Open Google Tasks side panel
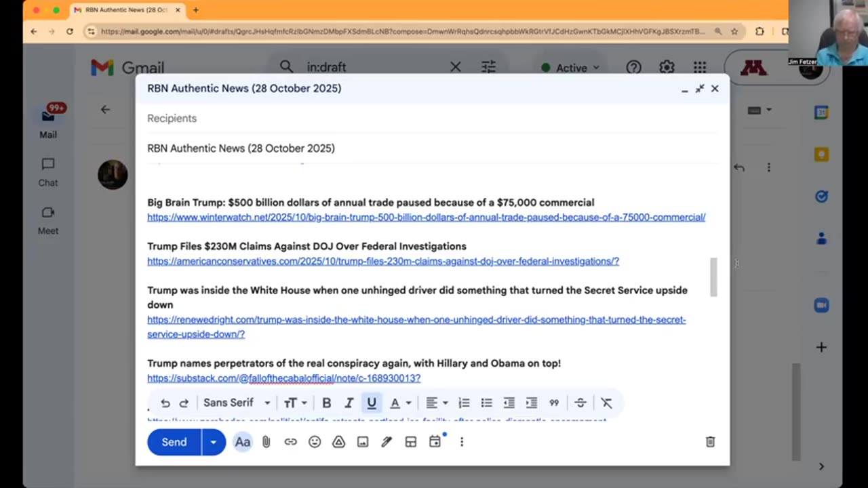868x488 pixels. click(x=821, y=197)
